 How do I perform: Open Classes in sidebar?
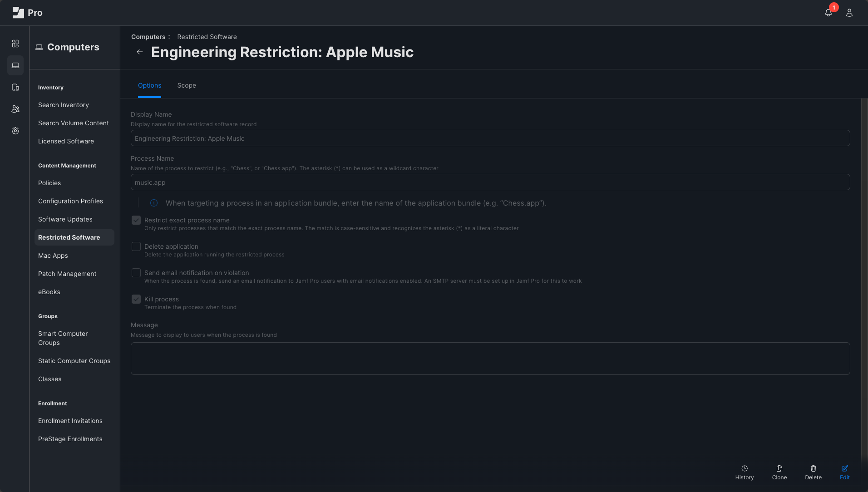[50, 379]
